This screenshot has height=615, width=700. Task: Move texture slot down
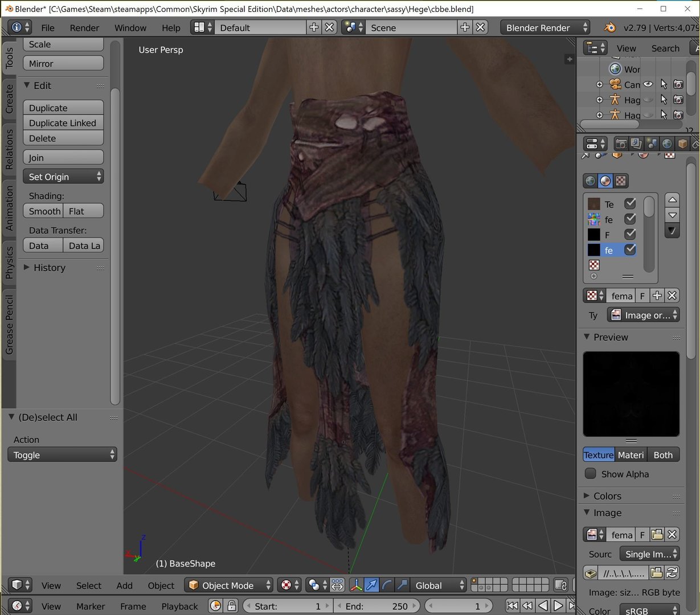(x=672, y=215)
